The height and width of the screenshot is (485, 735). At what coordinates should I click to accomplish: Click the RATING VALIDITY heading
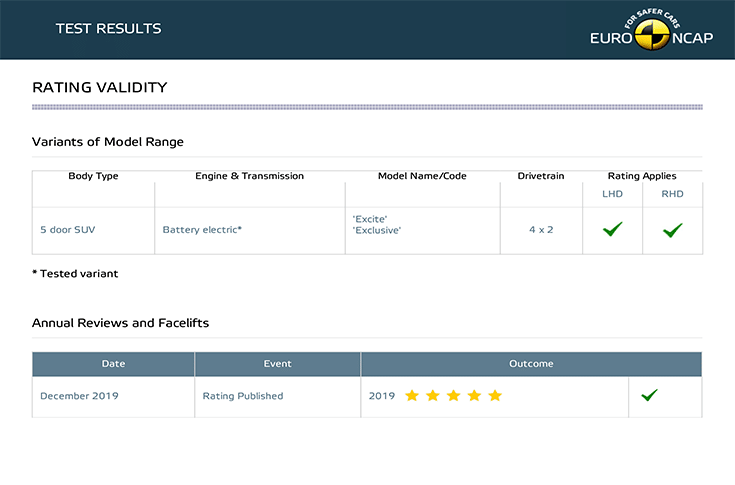[x=100, y=88]
